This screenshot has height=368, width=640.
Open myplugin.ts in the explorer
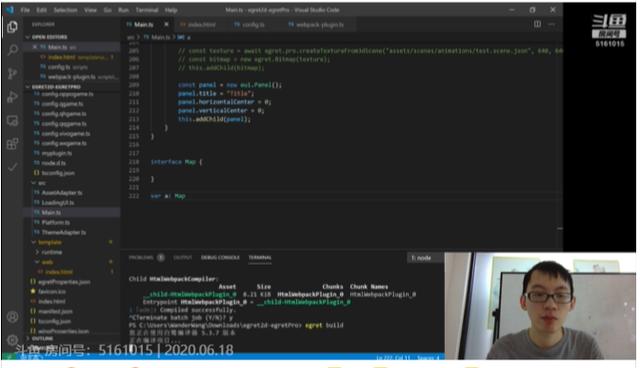pos(56,153)
